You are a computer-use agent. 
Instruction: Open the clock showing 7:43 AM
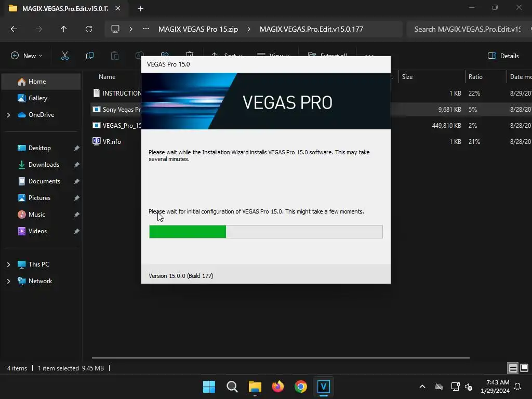point(495,387)
